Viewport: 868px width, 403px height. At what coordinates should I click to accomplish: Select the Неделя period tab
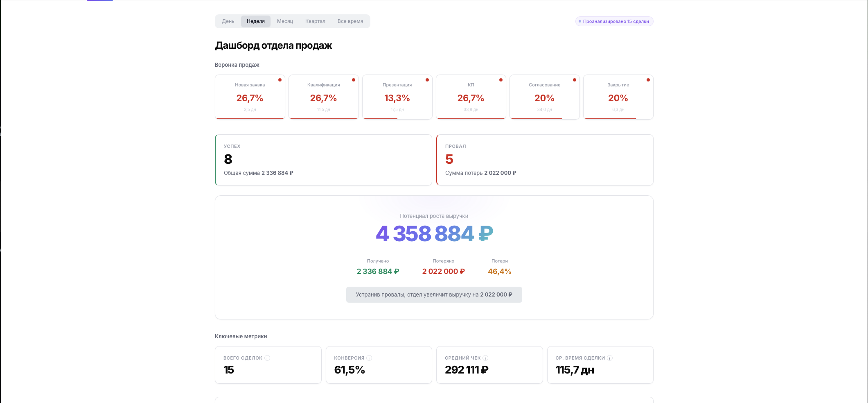tap(256, 21)
